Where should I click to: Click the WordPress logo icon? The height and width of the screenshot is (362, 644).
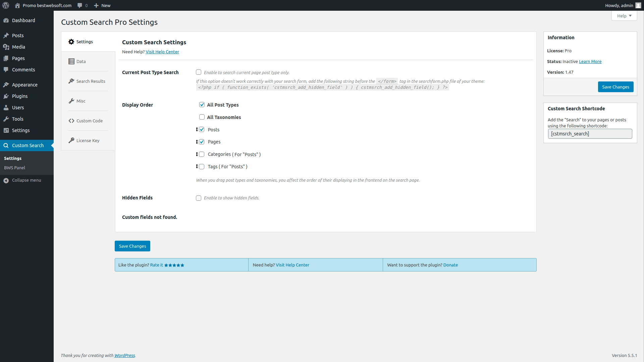tap(6, 5)
